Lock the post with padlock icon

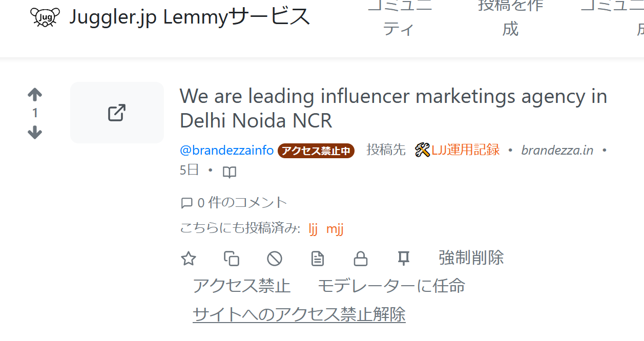[x=361, y=259]
